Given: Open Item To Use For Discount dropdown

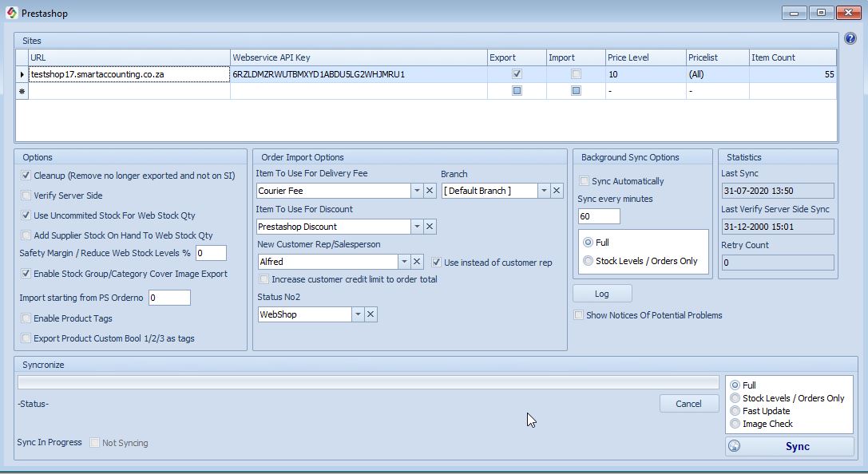Looking at the screenshot, I should coord(417,226).
